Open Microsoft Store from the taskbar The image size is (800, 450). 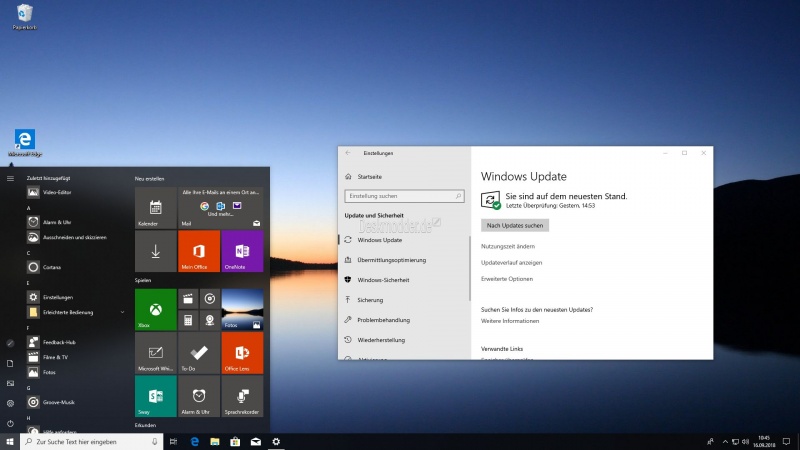click(235, 442)
